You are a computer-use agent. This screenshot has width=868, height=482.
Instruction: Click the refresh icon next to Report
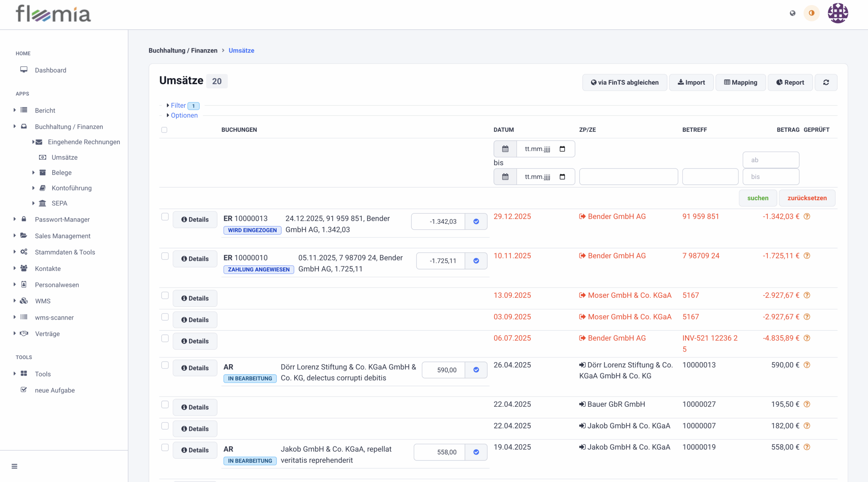pos(826,82)
